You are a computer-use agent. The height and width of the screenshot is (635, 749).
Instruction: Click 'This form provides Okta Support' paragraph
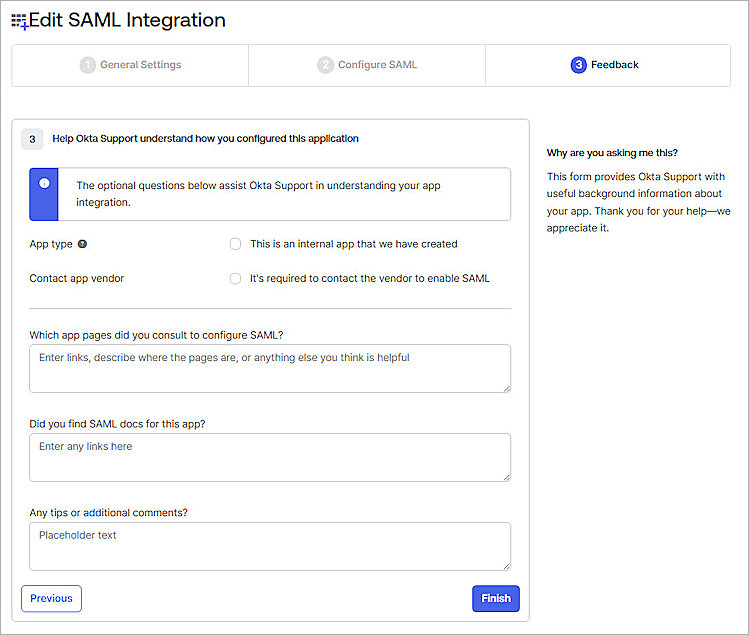pyautogui.click(x=638, y=203)
